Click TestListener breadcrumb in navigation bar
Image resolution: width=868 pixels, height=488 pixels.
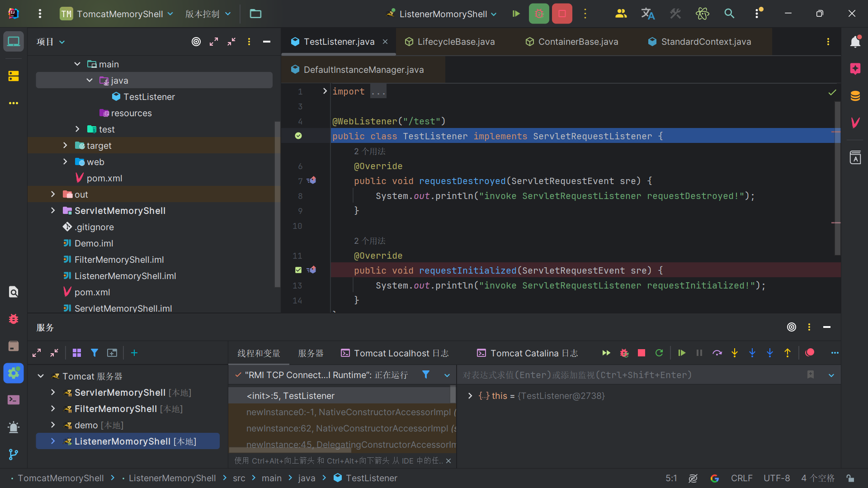pyautogui.click(x=365, y=478)
